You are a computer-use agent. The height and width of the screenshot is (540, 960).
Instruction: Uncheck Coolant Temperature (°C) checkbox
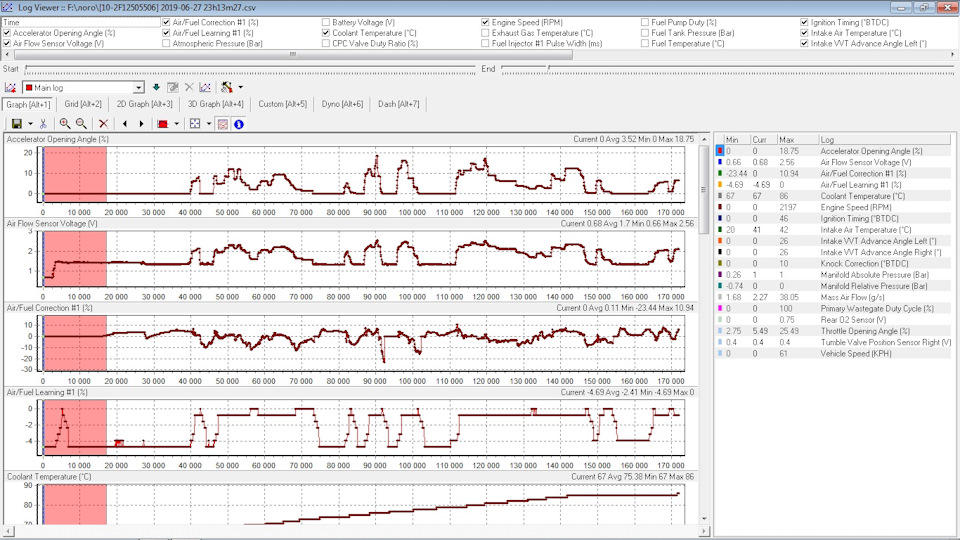point(326,33)
